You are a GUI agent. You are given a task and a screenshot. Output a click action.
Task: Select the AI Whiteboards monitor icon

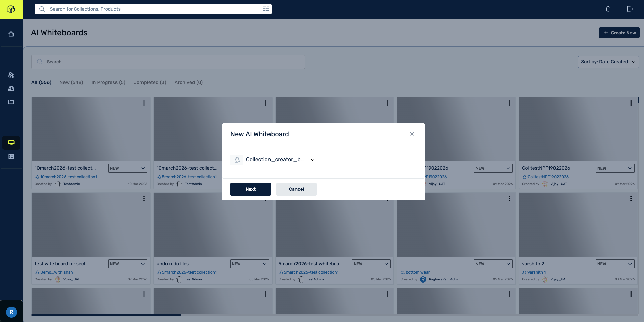pyautogui.click(x=11, y=143)
